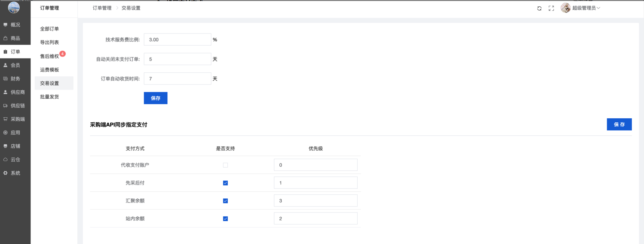Open 供应链 supply chain section
This screenshot has width=644, height=244.
pyautogui.click(x=15, y=106)
